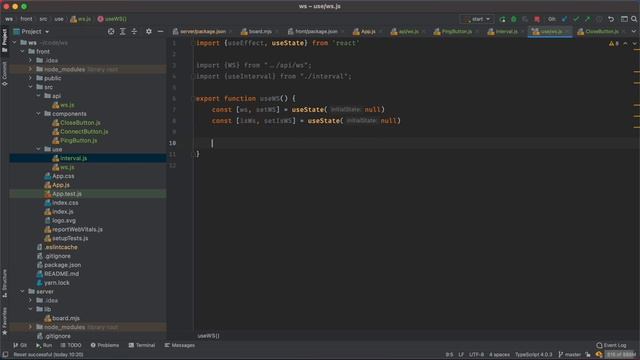Expand the public folder
The image size is (640, 360).
click(x=30, y=78)
